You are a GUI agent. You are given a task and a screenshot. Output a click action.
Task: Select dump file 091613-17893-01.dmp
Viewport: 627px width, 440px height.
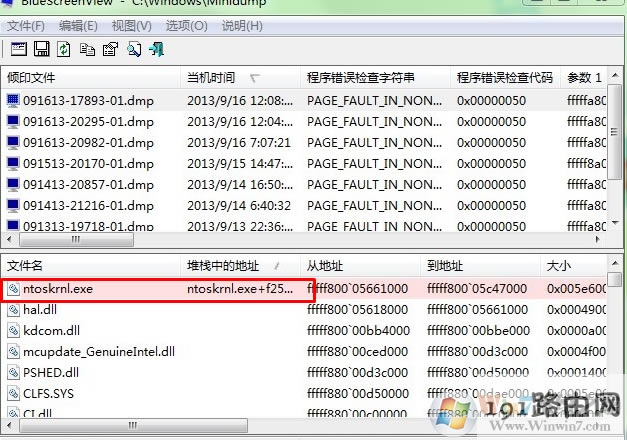pyautogui.click(x=88, y=100)
